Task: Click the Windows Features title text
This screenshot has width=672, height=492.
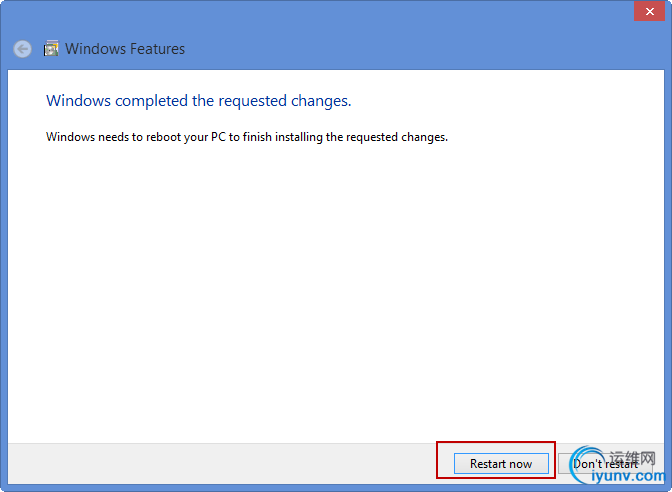Action: click(125, 48)
